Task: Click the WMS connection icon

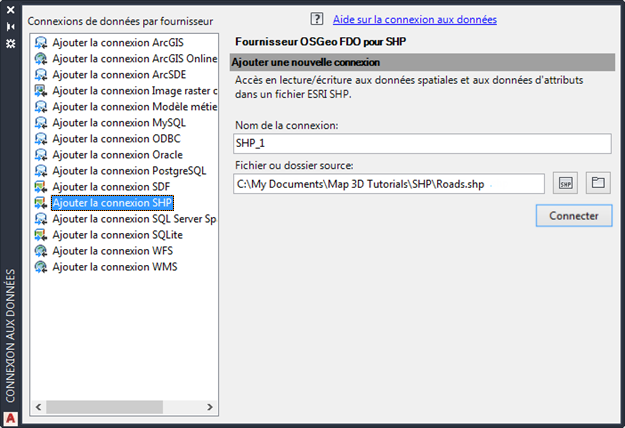Action: click(x=41, y=267)
